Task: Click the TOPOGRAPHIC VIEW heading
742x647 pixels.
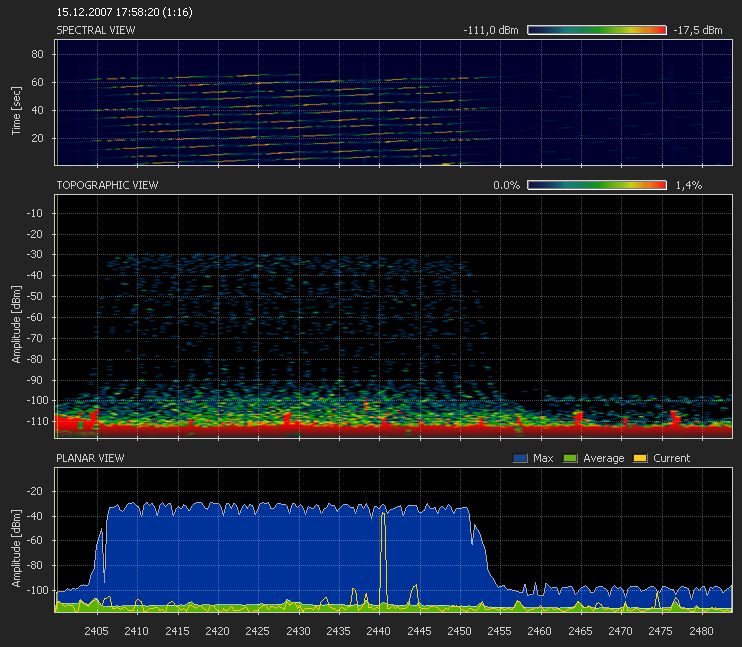Action: [x=107, y=185]
